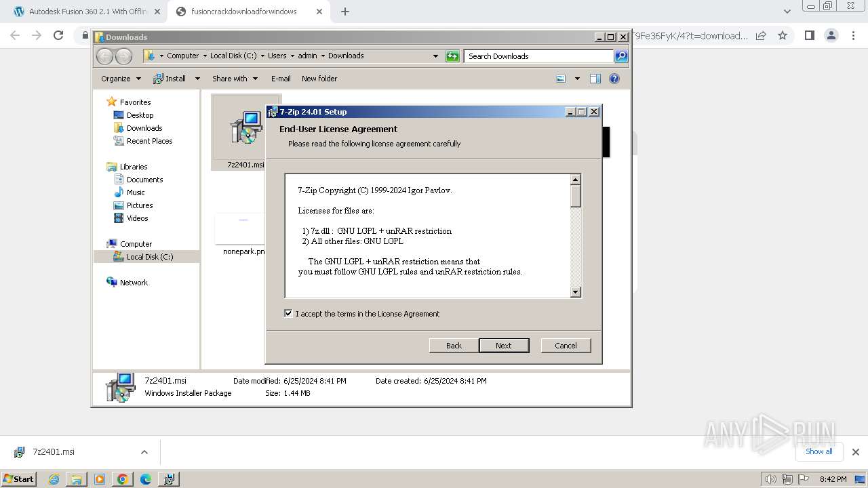The height and width of the screenshot is (488, 868).
Task: Open Favorites in the navigation pane
Action: pos(135,102)
